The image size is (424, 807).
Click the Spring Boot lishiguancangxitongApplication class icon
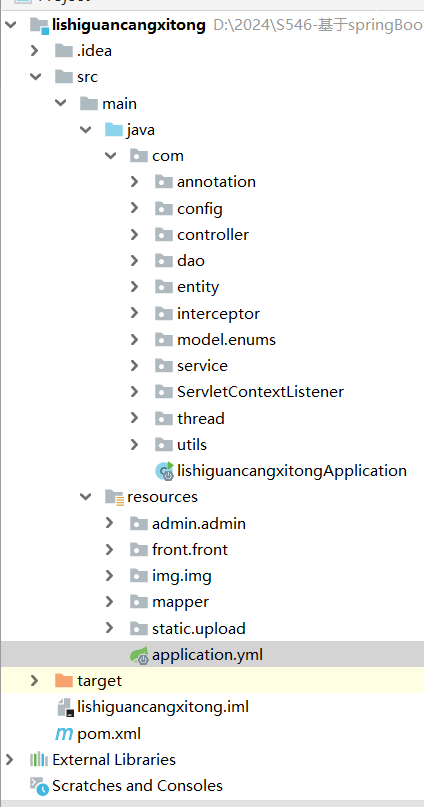[165, 471]
